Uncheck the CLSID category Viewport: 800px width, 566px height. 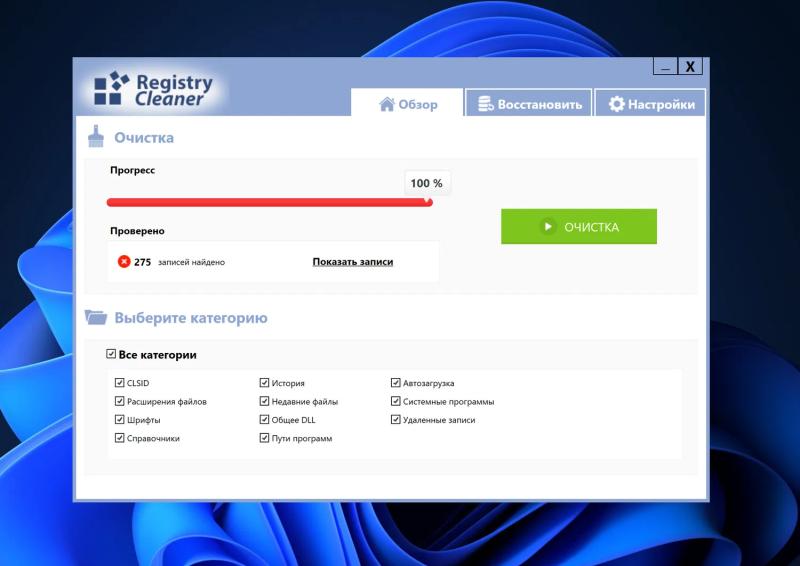click(x=119, y=382)
